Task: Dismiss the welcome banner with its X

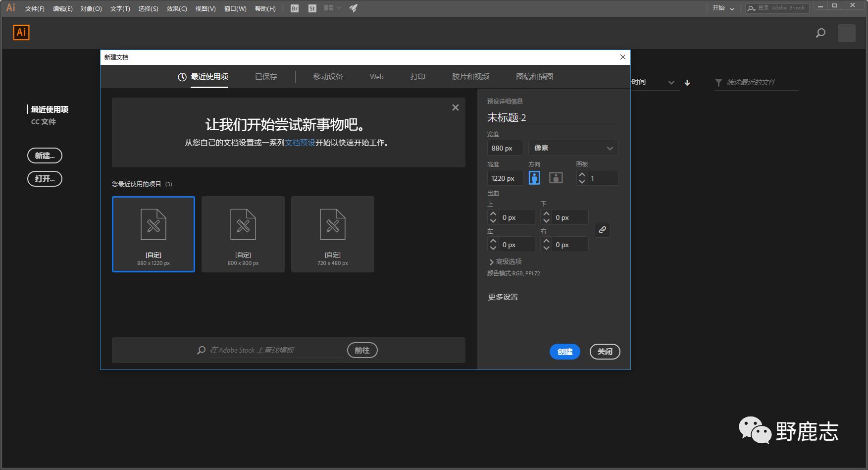Action: [455, 107]
